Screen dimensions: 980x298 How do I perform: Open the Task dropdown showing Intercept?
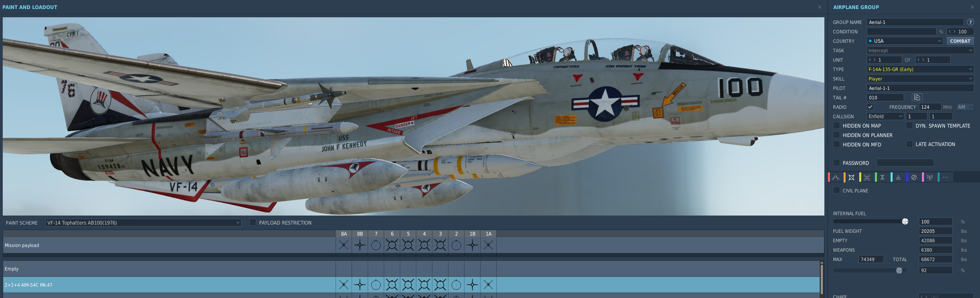[x=920, y=50]
